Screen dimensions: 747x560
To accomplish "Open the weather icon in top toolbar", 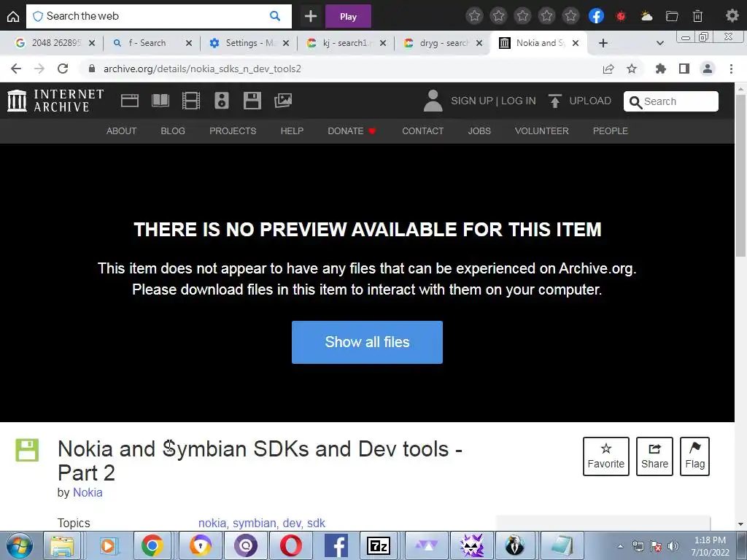I will pos(646,16).
